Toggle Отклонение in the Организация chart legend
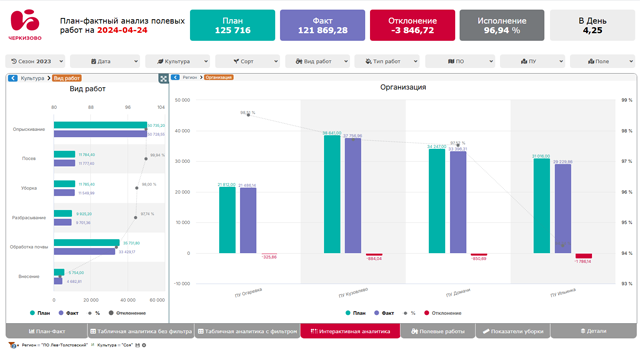This screenshot has height=360, width=640. (x=442, y=313)
